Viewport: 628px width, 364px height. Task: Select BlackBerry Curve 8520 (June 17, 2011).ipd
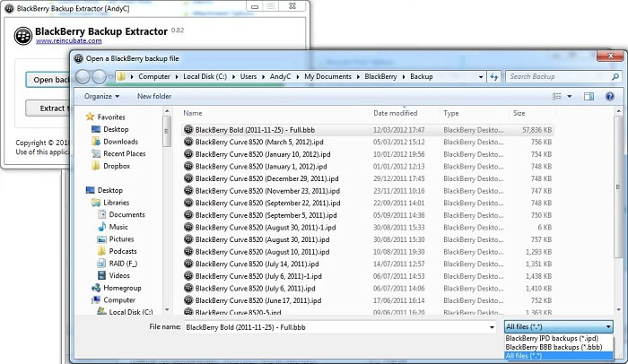click(368, 300)
